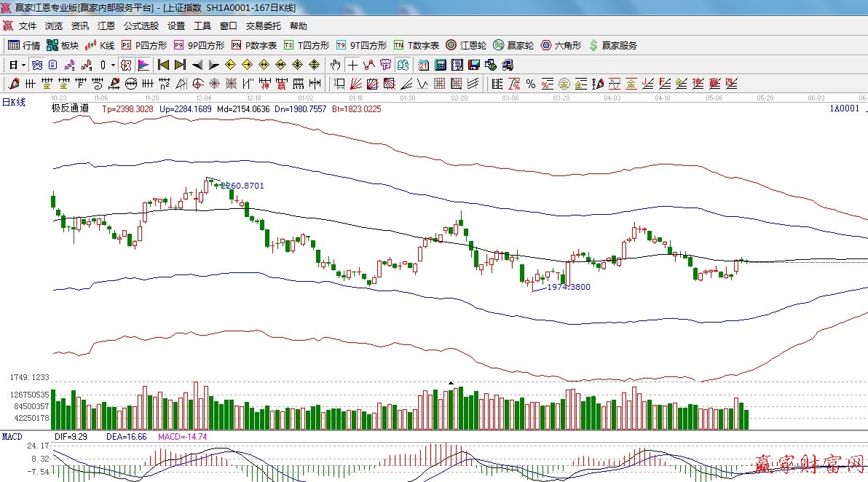868x482 pixels.
Task: Select the hand pan tool
Action: (x=335, y=65)
